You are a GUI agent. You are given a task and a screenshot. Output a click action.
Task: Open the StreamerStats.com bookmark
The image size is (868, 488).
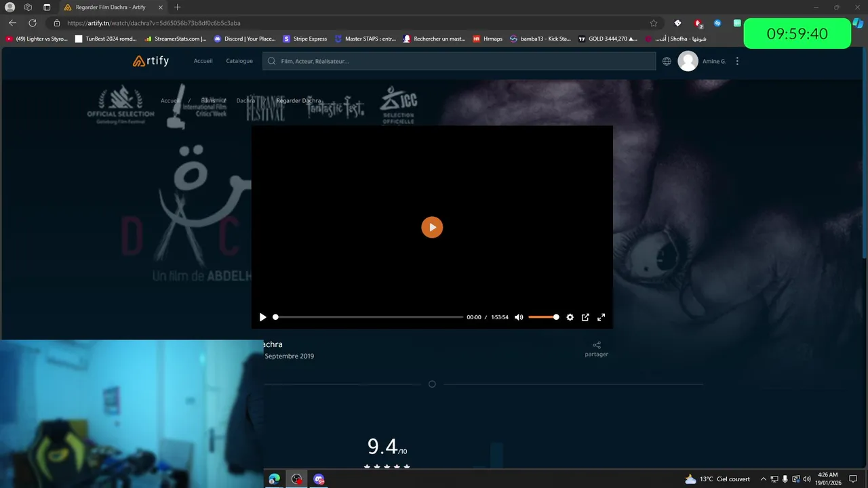pyautogui.click(x=175, y=39)
